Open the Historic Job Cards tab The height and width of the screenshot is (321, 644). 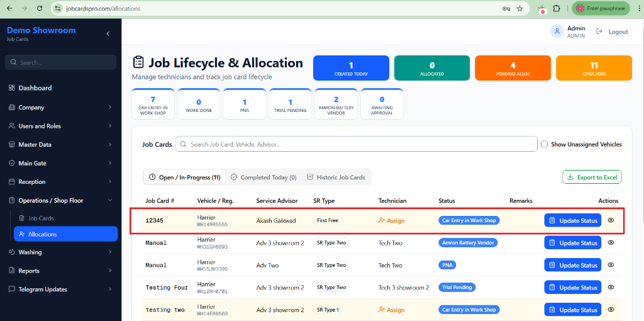tap(336, 177)
